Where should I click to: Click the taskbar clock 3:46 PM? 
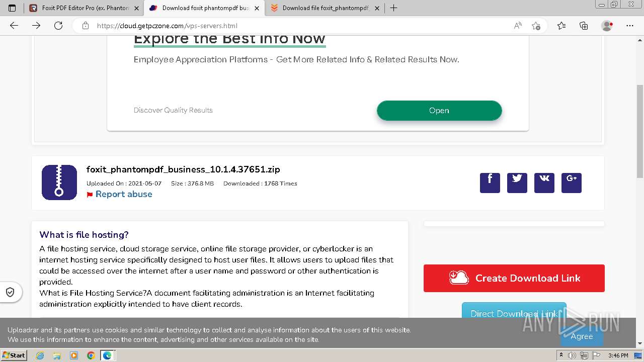pos(618,355)
